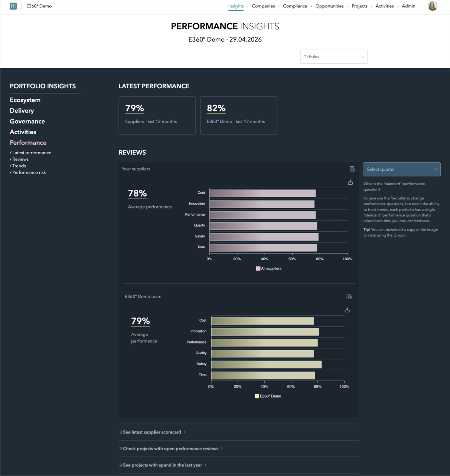
Task: Select Ecosystem in portfolio insights
Action: click(x=25, y=100)
